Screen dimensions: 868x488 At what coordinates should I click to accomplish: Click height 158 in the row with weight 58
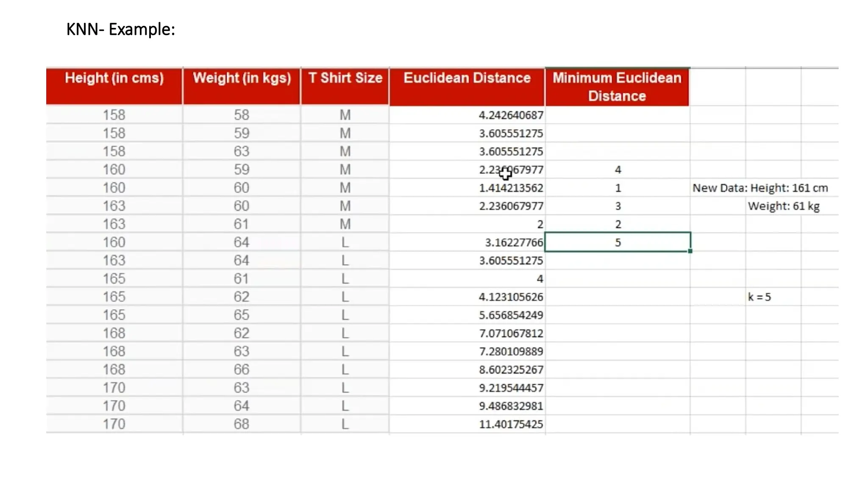114,115
